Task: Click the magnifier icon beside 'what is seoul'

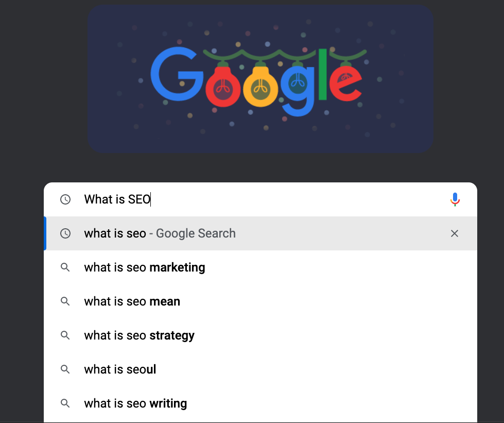Action: pos(65,369)
